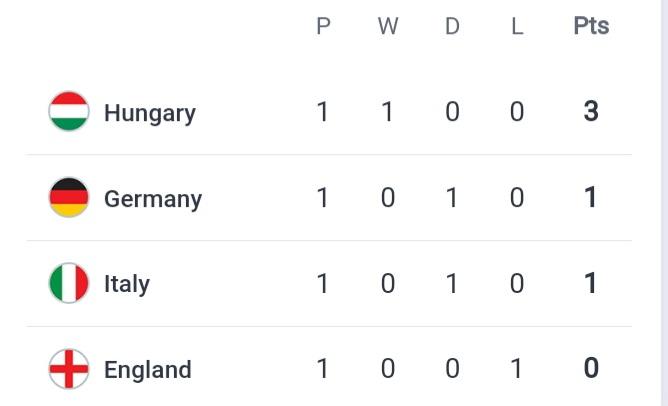Click the England flag icon
668x406 pixels.
click(69, 369)
